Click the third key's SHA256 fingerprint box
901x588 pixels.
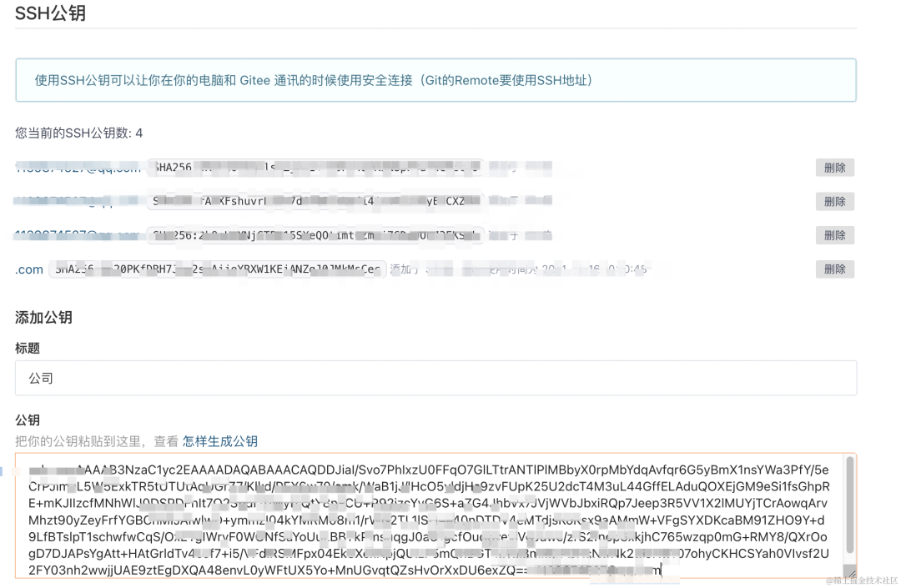point(315,235)
